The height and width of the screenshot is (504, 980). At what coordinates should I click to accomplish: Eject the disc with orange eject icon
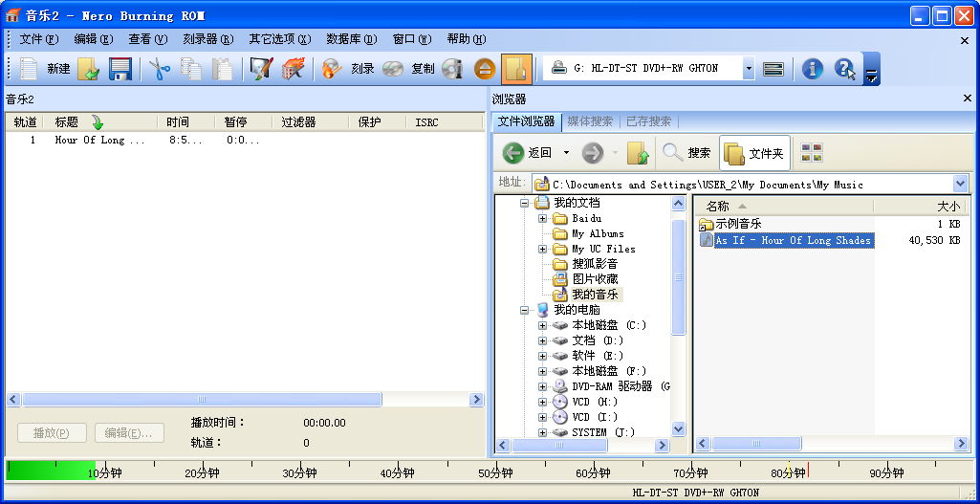[x=485, y=69]
